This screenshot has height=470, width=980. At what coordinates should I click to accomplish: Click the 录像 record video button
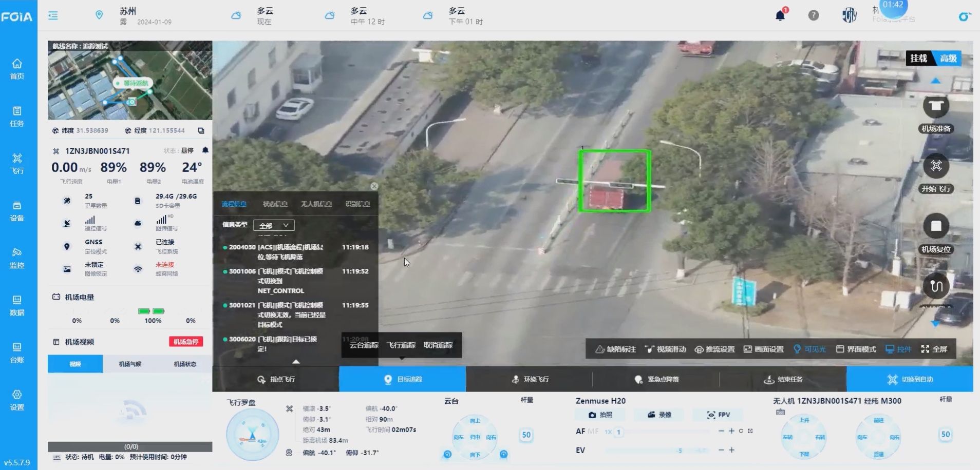pos(659,415)
